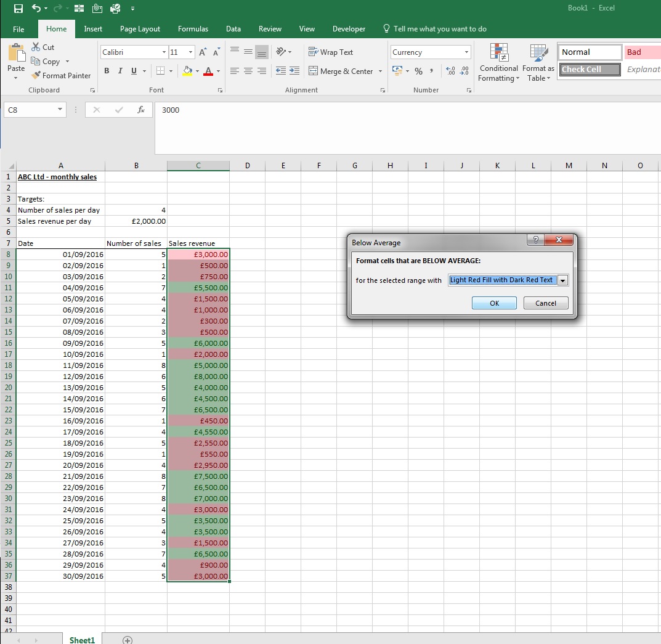Open the font size dropdown showing 11
661x644 pixels.
pyautogui.click(x=190, y=52)
